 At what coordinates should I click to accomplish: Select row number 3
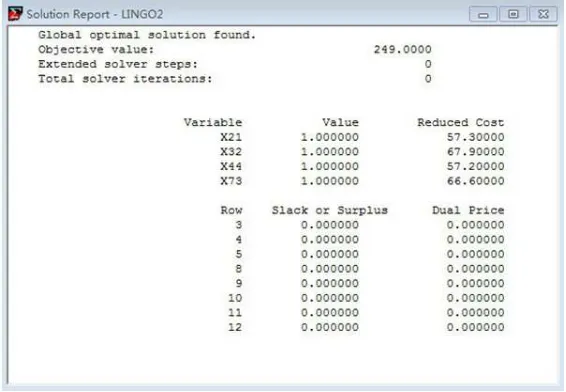[239, 225]
